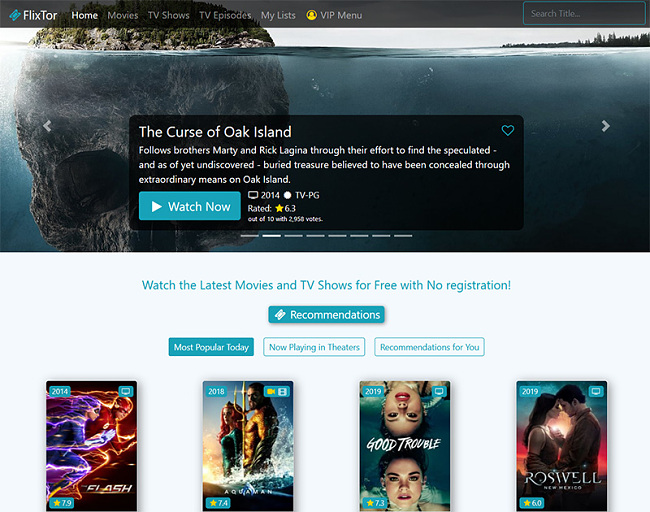The height and width of the screenshot is (512, 650).
Task: Jump to last carousel slide indicator
Action: pyautogui.click(x=403, y=235)
